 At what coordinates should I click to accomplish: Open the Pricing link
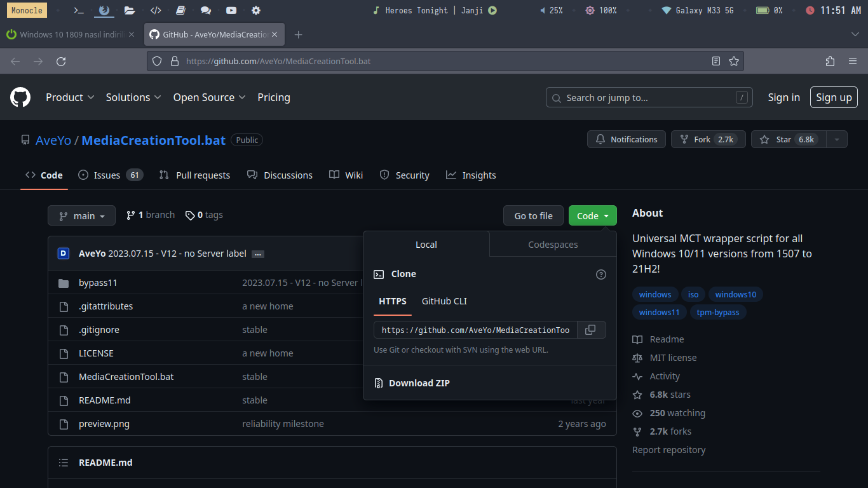coord(274,97)
